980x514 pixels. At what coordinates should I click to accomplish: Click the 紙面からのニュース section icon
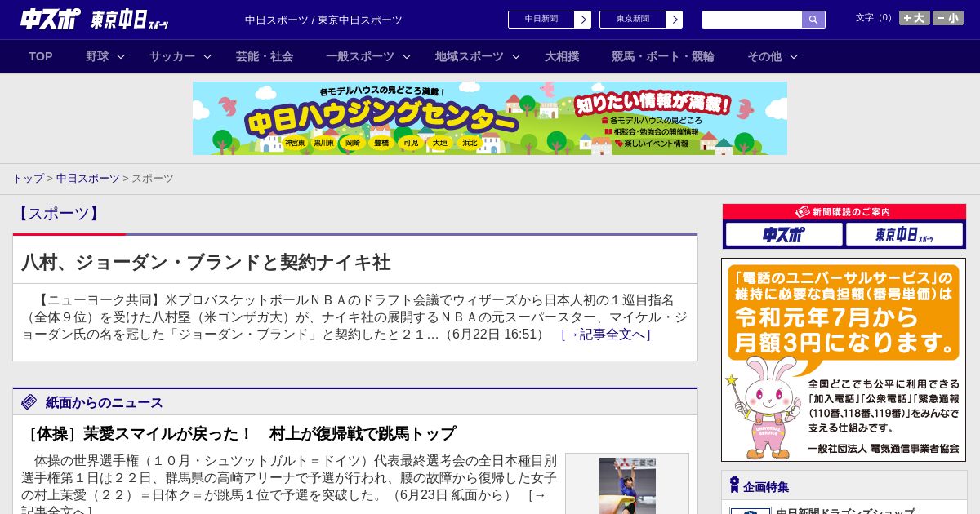[29, 401]
